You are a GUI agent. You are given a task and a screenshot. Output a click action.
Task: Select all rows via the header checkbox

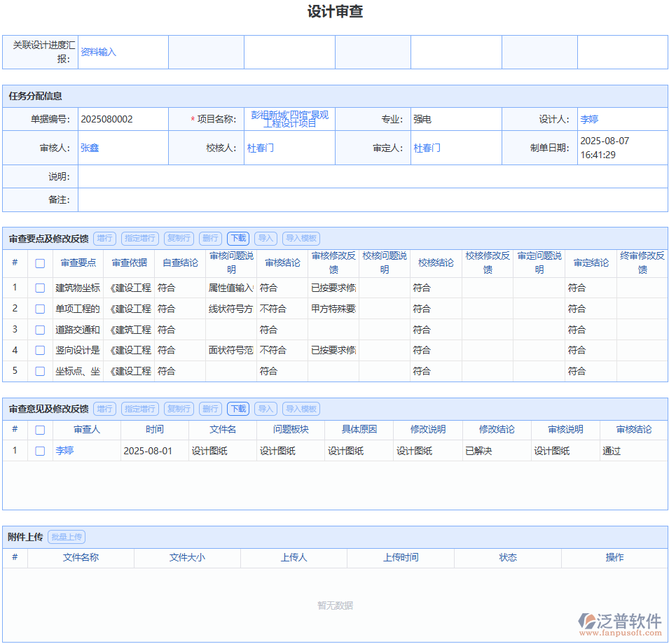[39, 262]
